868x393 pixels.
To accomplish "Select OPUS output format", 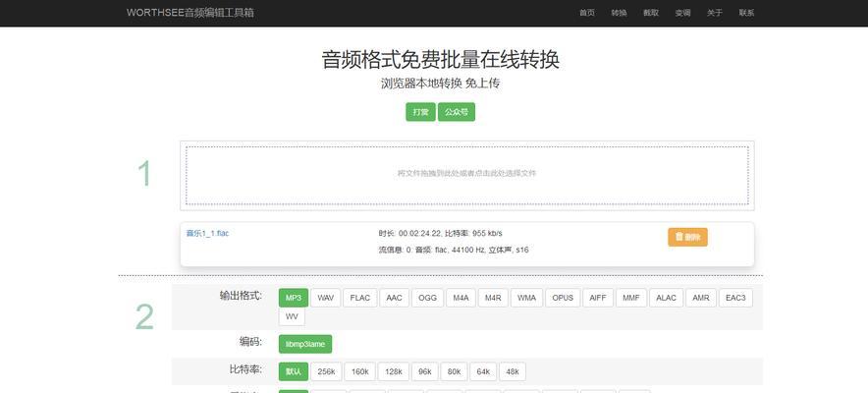I will 563,298.
